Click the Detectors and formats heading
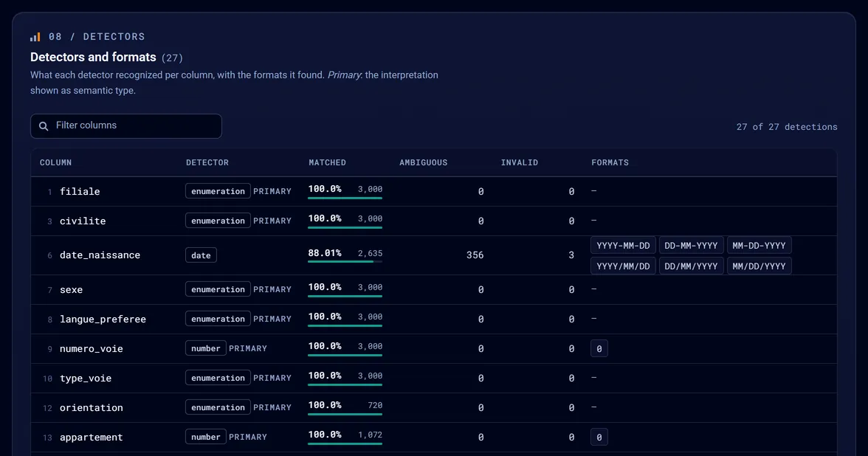Screen dimensions: 868x456 pos(93,57)
